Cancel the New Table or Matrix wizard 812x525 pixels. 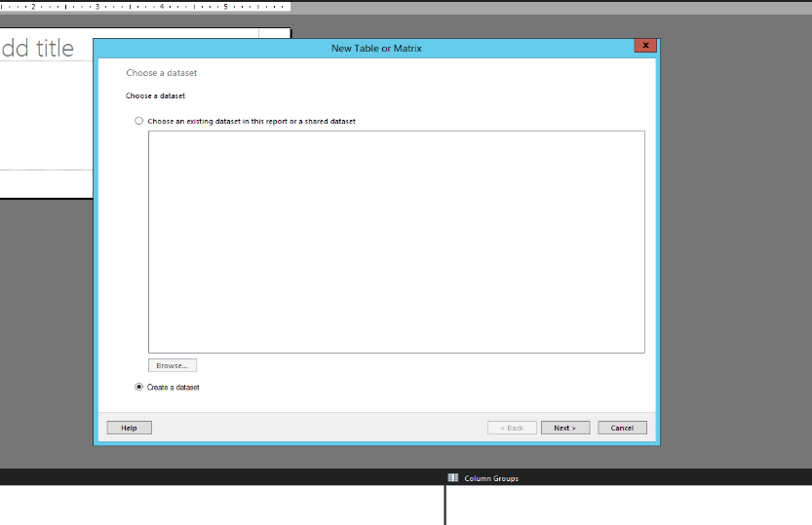click(x=622, y=428)
